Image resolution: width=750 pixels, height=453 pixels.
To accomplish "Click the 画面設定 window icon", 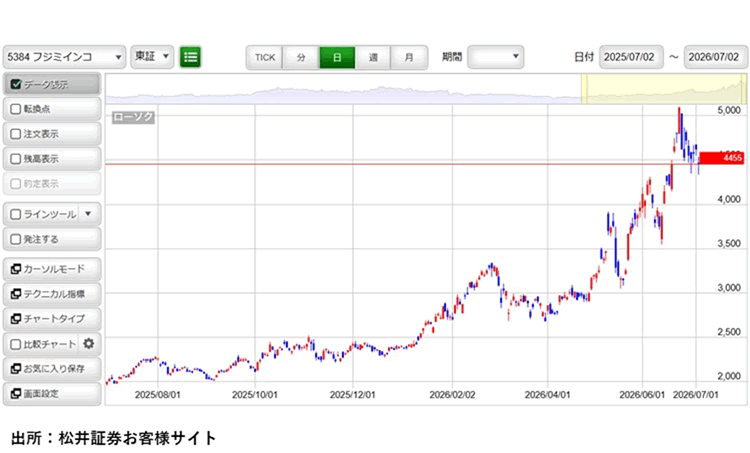I will [15, 393].
